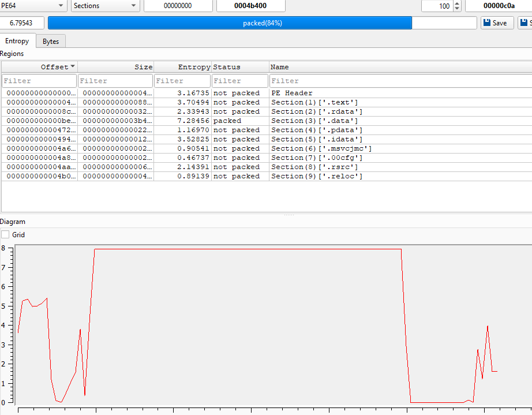This screenshot has height=415, width=532.
Task: Sort by the Offset column header
Action: pos(39,67)
